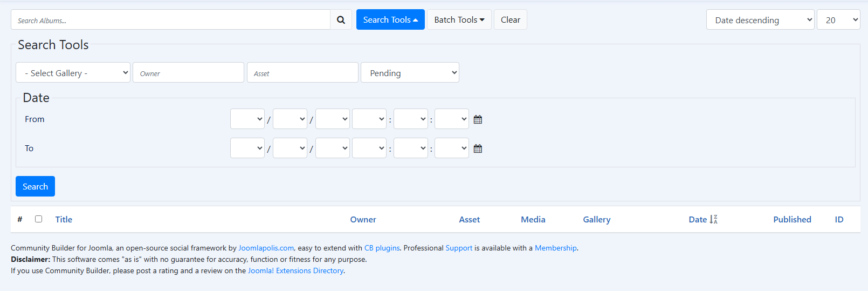Click into the Owner filter field
868x291 pixels.
[x=188, y=73]
